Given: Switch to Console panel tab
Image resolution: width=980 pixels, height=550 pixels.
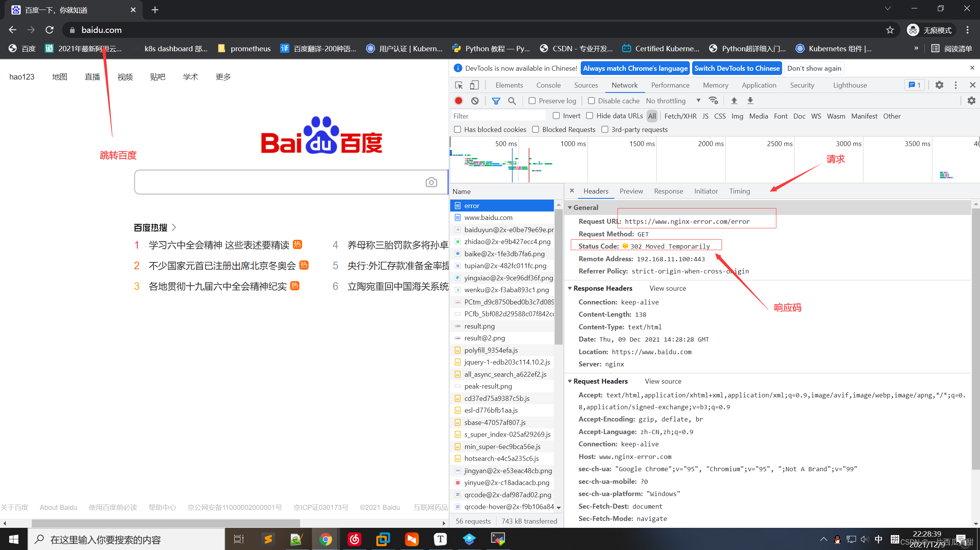Looking at the screenshot, I should point(548,85).
